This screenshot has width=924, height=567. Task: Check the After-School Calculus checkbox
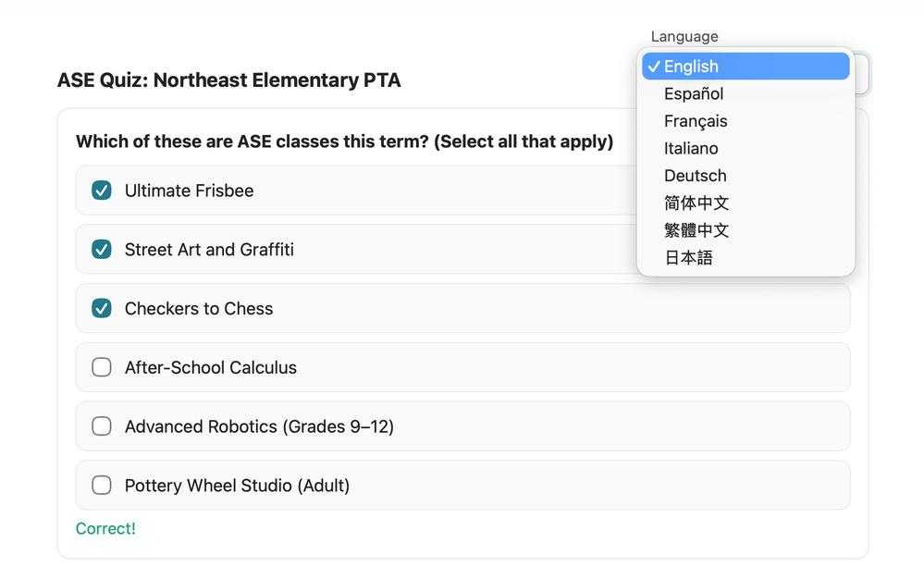(102, 367)
